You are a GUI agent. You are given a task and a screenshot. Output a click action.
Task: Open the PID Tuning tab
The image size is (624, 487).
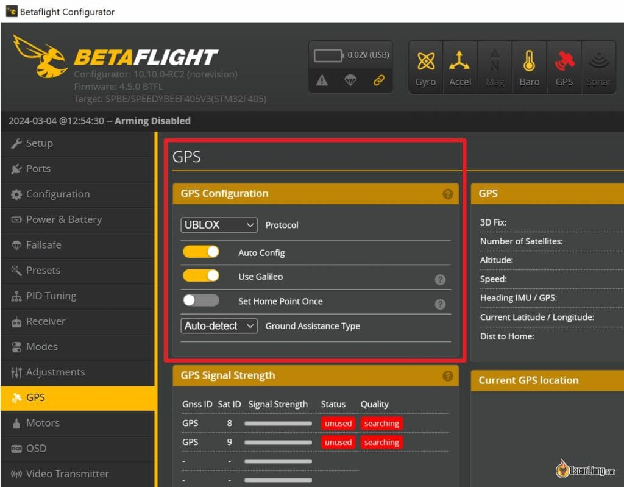78,296
